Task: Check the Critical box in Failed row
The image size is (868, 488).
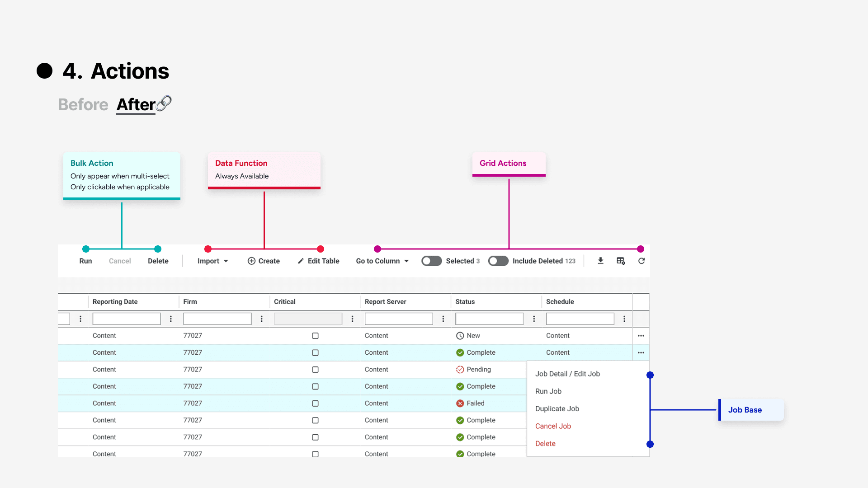Action: [316, 404]
